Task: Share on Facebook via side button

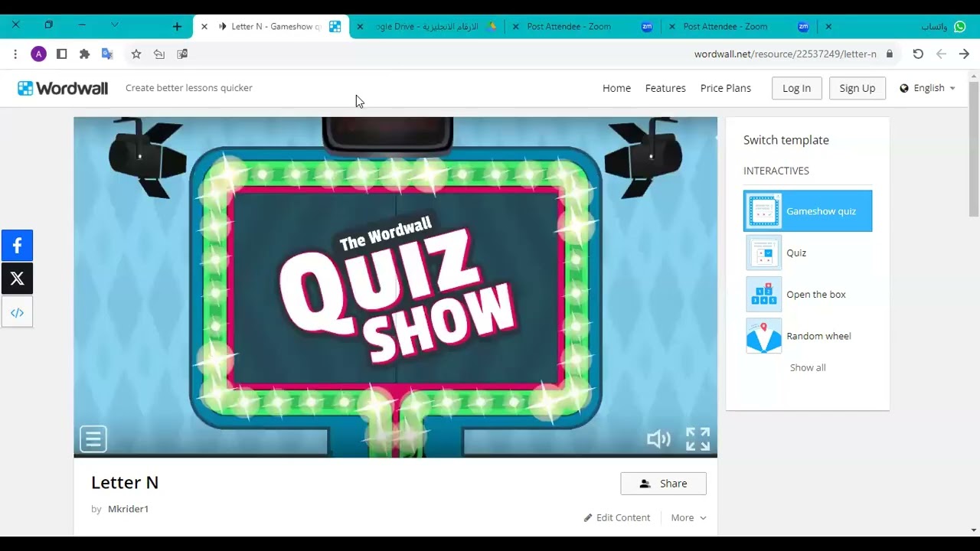Action: (x=17, y=246)
